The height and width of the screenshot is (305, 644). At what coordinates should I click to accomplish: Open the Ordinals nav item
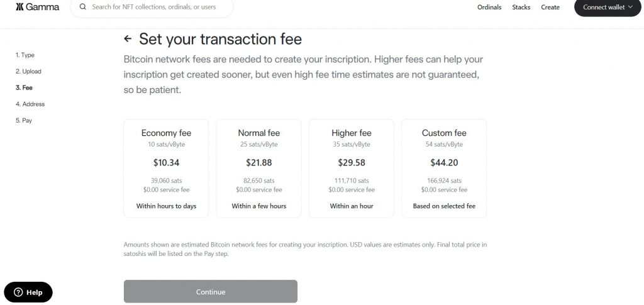(489, 8)
